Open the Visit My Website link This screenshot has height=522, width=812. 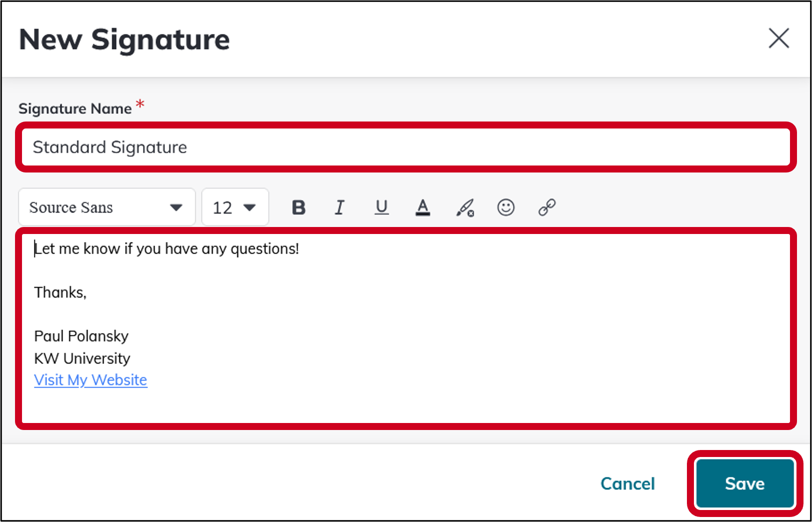(90, 379)
